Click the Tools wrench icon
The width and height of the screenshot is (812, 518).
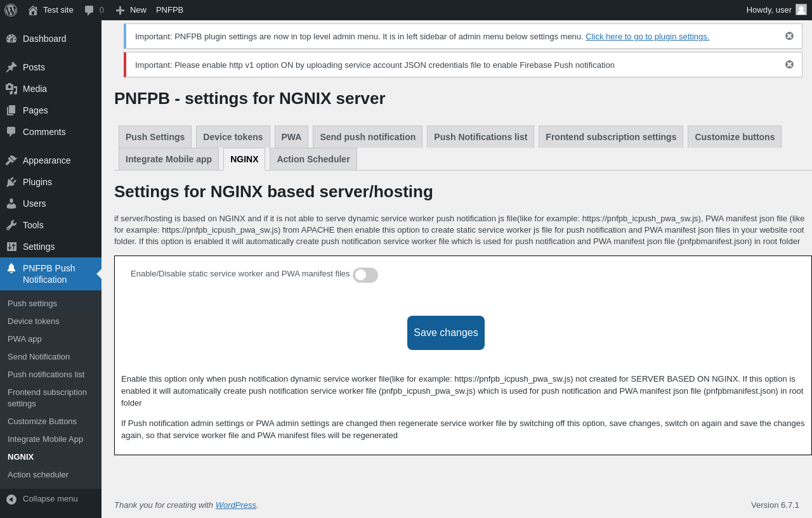pyautogui.click(x=11, y=225)
